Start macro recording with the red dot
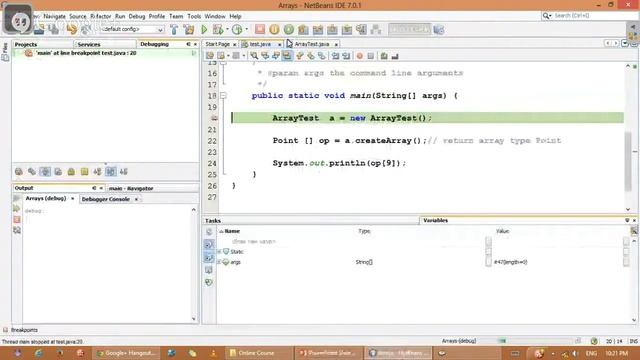The image size is (640, 360). pyautogui.click(x=359, y=56)
